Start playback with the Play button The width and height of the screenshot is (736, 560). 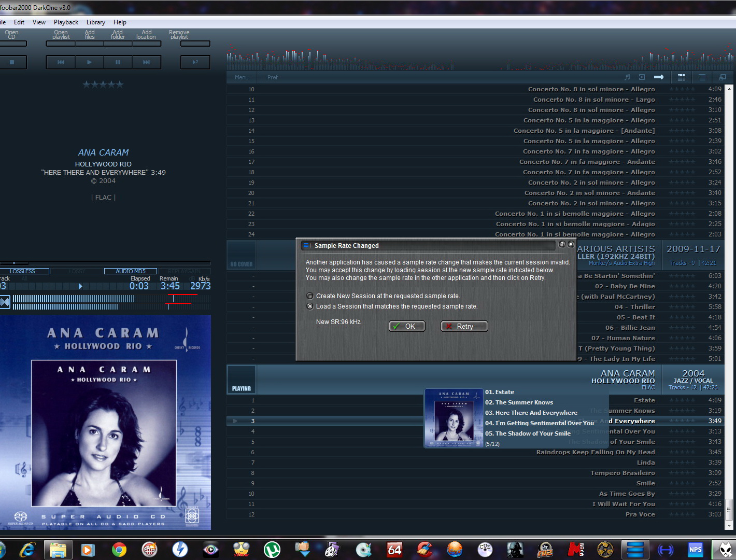89,62
